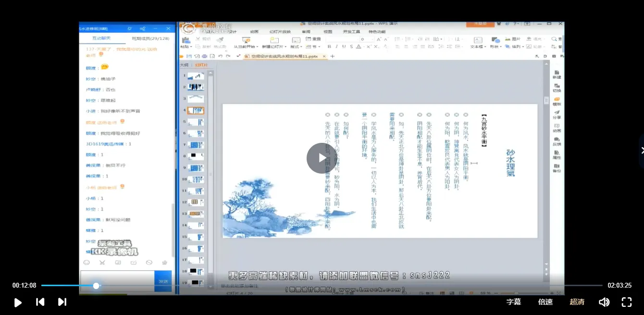Open the 超清 video quality menu

[577, 302]
